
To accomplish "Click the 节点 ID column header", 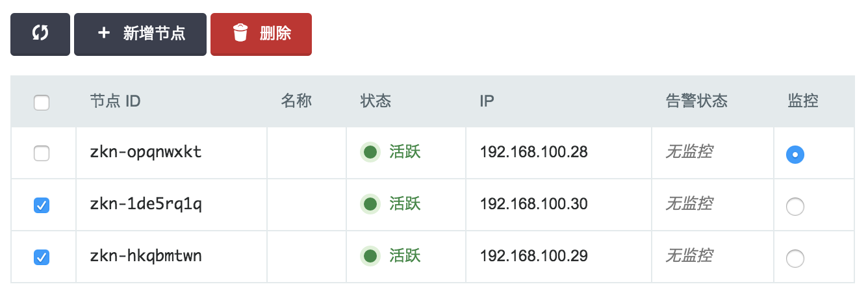I will point(115,101).
